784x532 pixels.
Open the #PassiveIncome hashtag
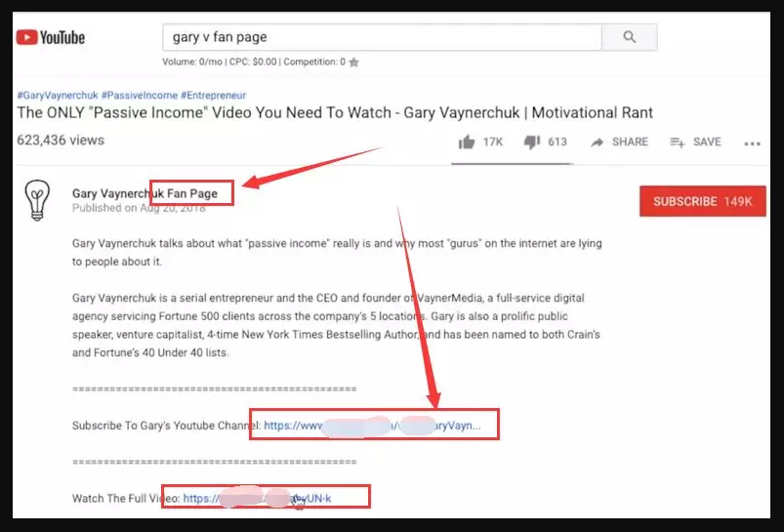pyautogui.click(x=140, y=95)
